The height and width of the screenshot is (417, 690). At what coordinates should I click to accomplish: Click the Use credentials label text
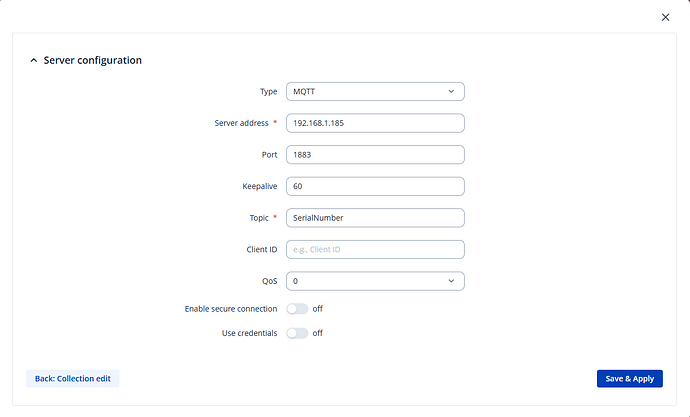pyautogui.click(x=249, y=333)
